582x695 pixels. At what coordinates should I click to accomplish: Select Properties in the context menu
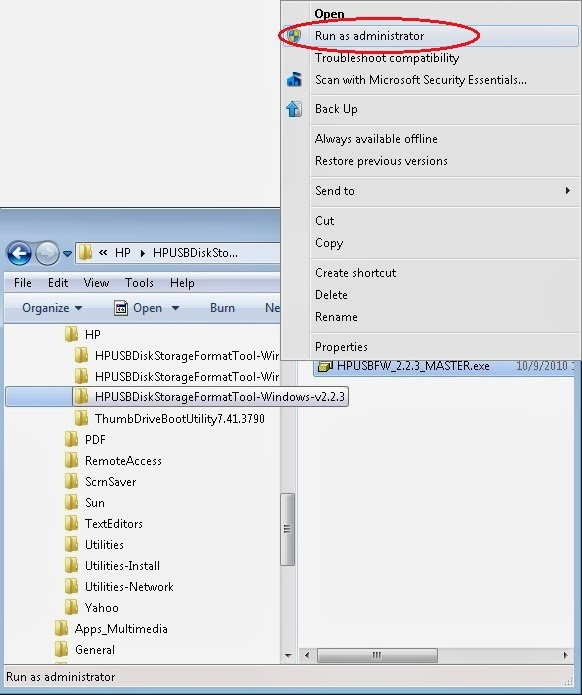click(x=341, y=347)
